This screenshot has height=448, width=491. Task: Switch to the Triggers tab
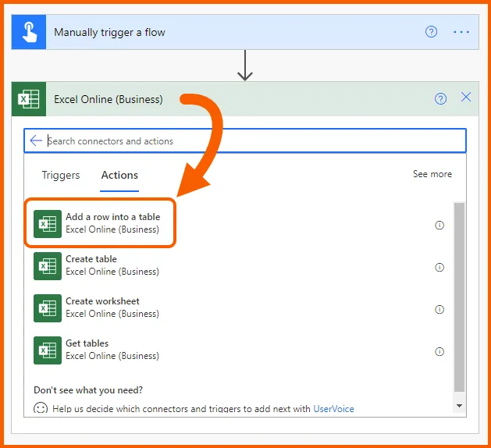[61, 175]
